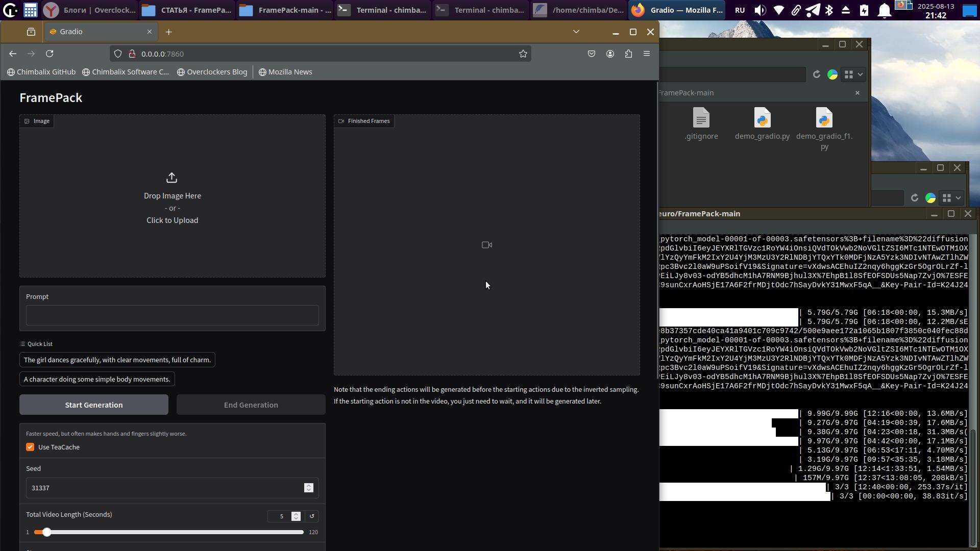Click the Save to Pocket icon
980x551 pixels.
point(592,54)
